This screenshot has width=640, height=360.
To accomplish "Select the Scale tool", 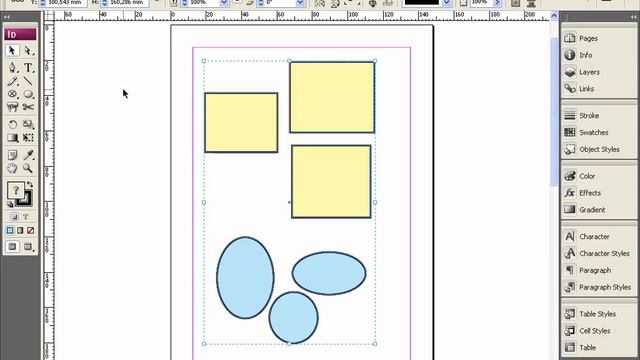I will (28, 124).
